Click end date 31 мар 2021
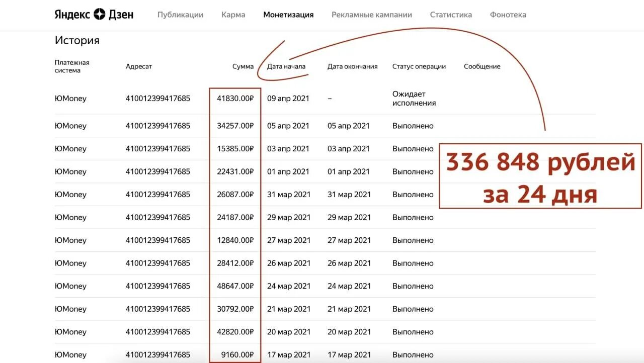This screenshot has height=363, width=644. coord(349,195)
